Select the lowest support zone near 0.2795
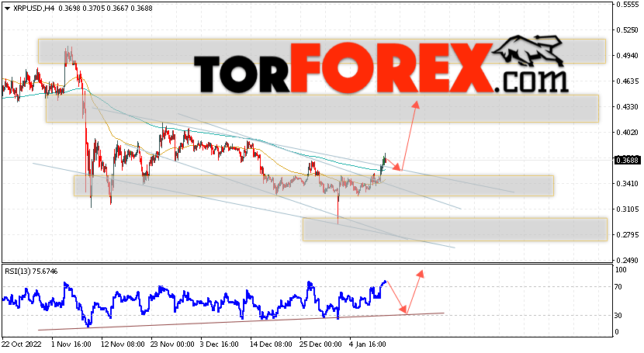644x353 pixels. (455, 230)
